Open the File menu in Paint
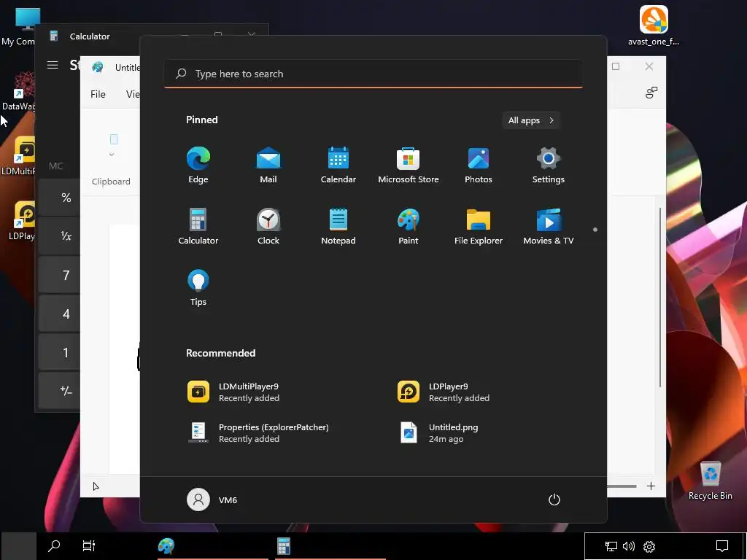The width and height of the screenshot is (747, 560). coord(98,94)
